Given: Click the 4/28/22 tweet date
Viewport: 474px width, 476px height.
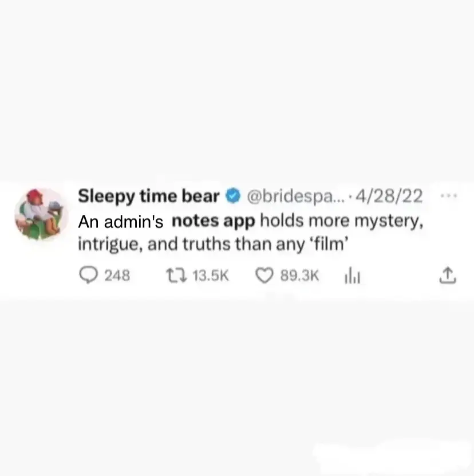Looking at the screenshot, I should point(389,196).
